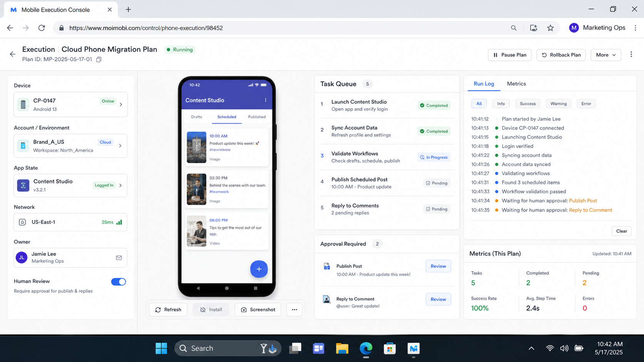The image size is (644, 362).
Task: Click the network signal strength bars
Action: [x=119, y=222]
